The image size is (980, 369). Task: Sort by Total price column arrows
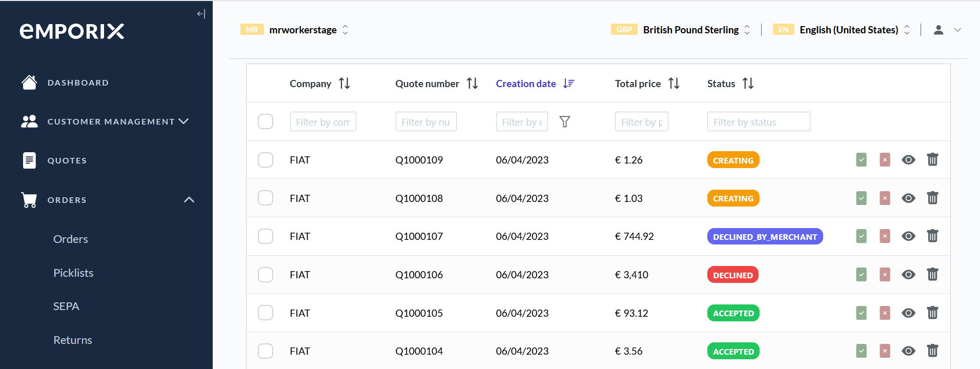coord(673,84)
